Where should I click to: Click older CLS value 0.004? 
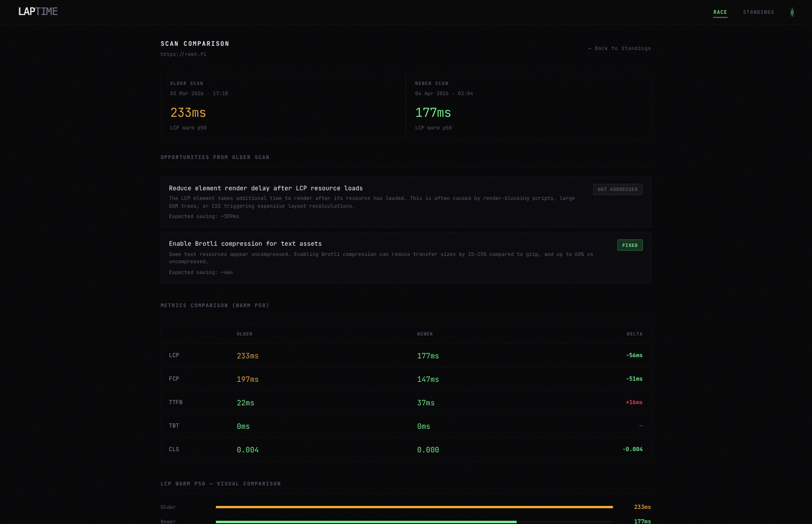[248, 450]
